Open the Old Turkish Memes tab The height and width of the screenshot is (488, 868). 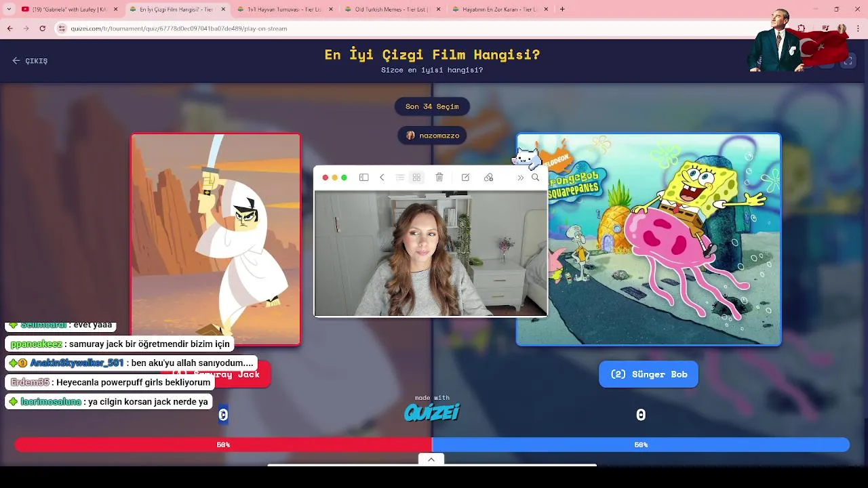click(x=392, y=9)
